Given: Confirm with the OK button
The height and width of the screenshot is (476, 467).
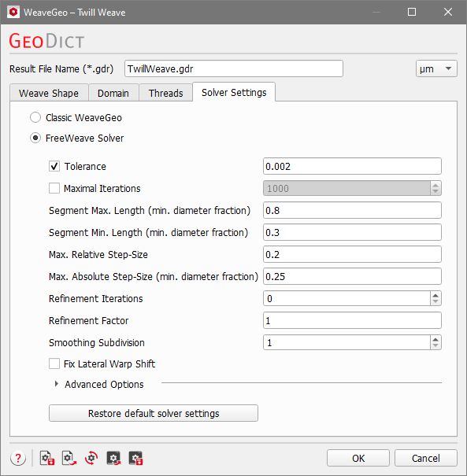Looking at the screenshot, I should coord(358,458).
